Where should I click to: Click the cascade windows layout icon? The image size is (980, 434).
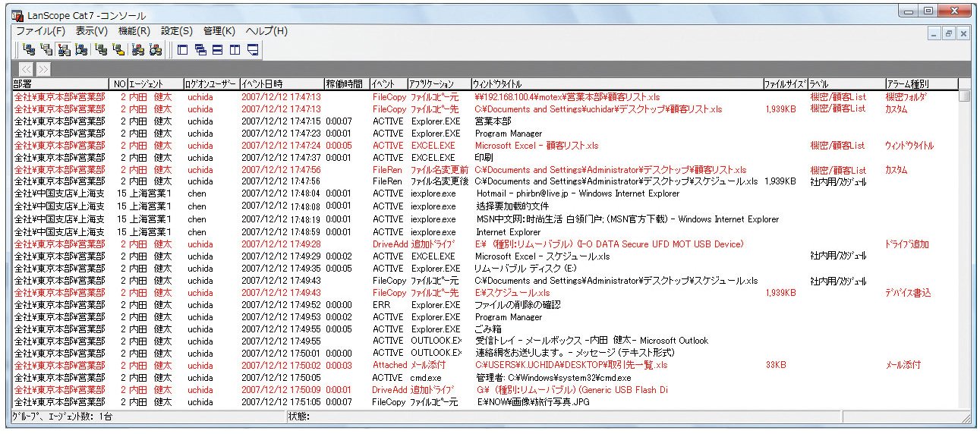[x=200, y=50]
